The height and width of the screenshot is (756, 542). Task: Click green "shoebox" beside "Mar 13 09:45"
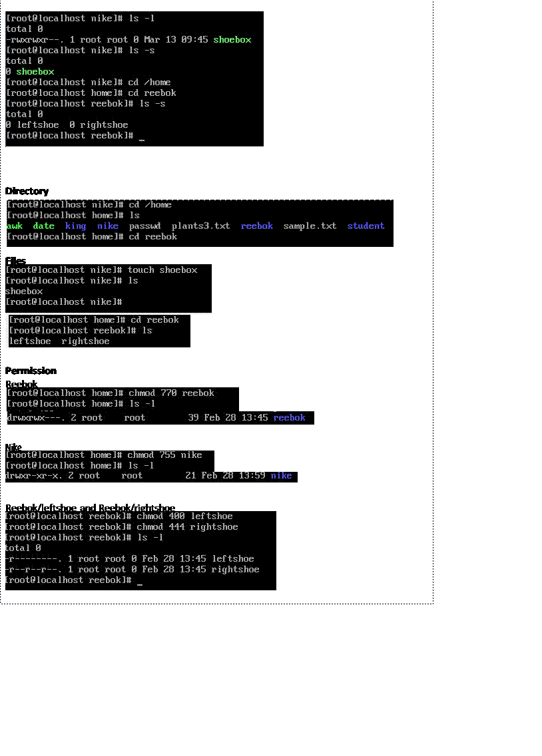(x=232, y=39)
